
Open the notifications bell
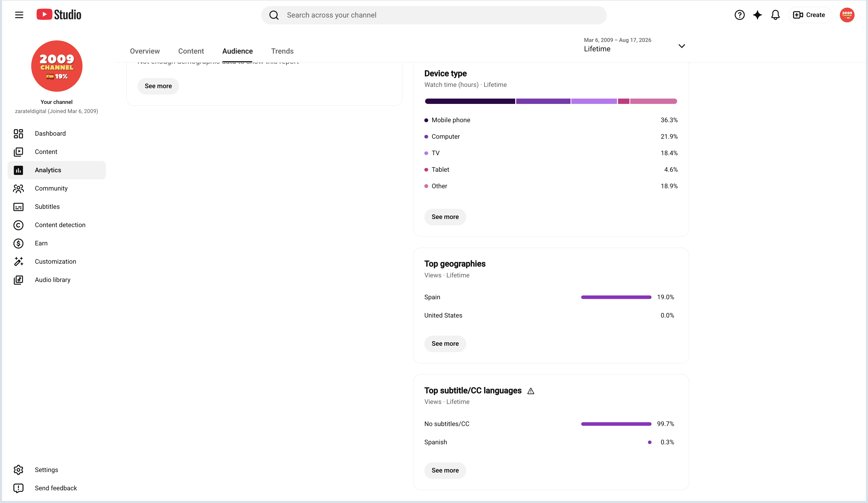775,15
